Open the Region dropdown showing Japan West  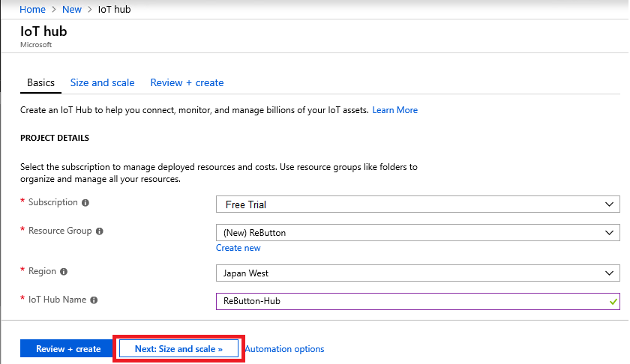point(418,273)
